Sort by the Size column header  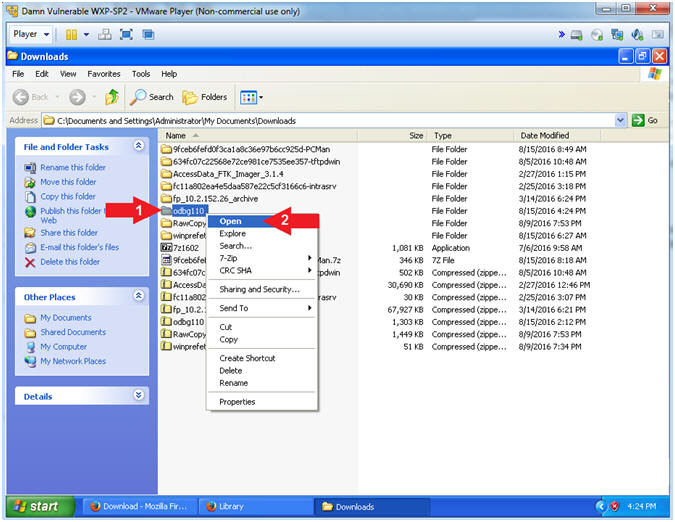pos(392,136)
